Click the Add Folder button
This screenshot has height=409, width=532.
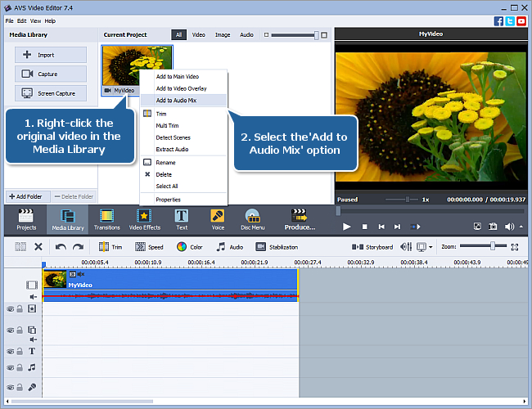click(28, 196)
